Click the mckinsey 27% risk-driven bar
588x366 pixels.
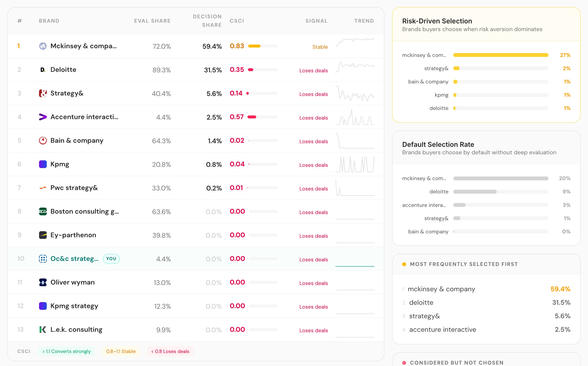coord(501,55)
